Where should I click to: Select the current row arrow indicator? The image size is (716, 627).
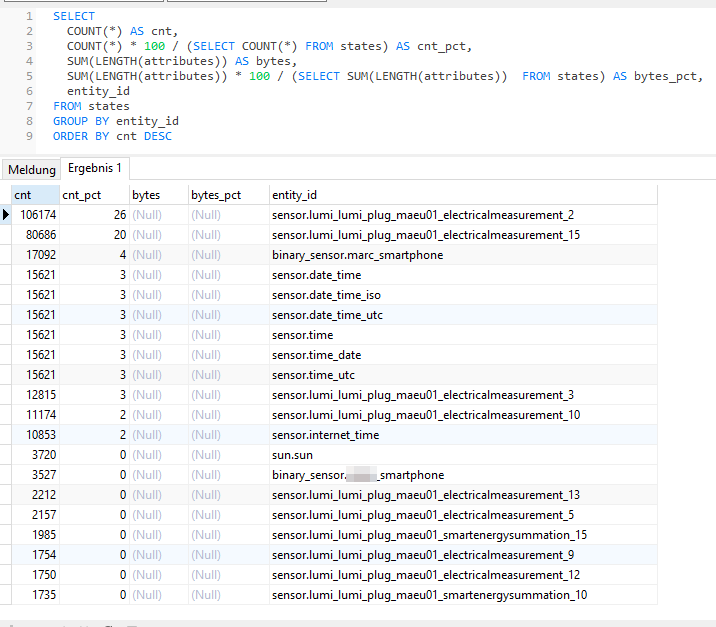coord(5,215)
